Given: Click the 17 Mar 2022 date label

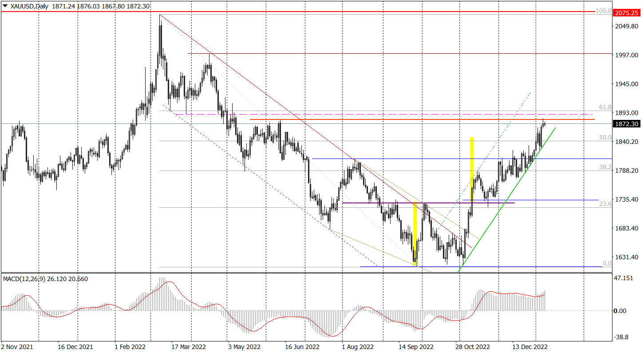Looking at the screenshot, I should [x=189, y=346].
